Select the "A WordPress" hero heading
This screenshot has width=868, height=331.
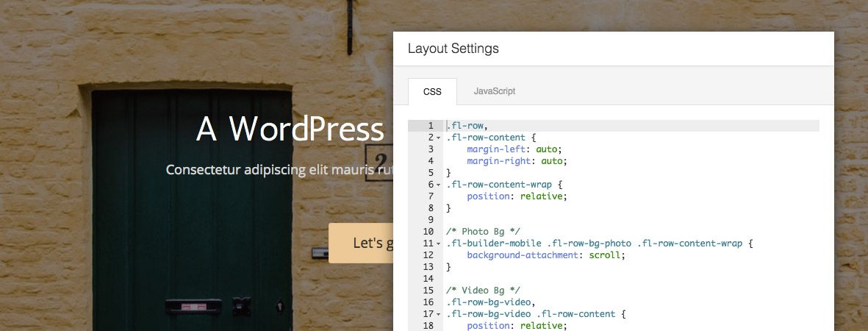point(290,129)
